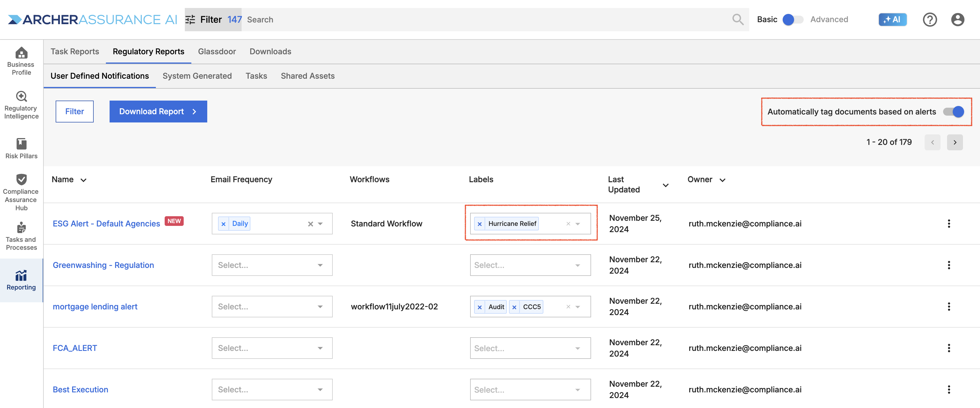
Task: Open Greenwashing - Regulation link
Action: [x=103, y=265]
